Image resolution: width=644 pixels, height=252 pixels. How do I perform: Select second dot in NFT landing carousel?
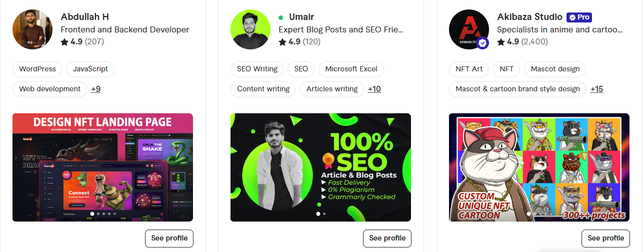tap(98, 214)
